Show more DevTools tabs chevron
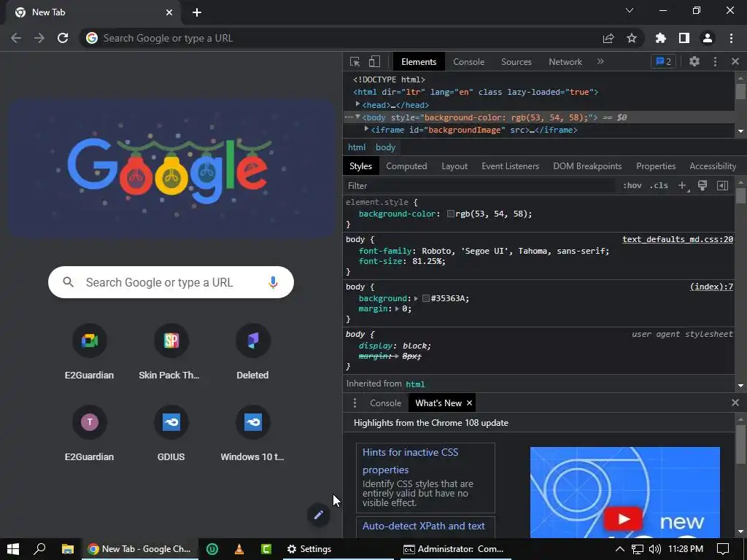This screenshot has width=747, height=560. 600,61
